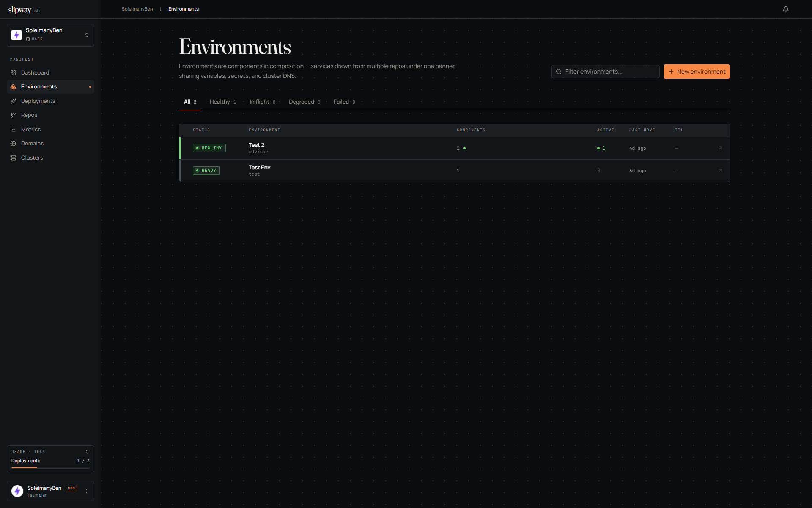The width and height of the screenshot is (812, 508).
Task: Click the SoleimanyBen workspace lightning avatar
Action: click(x=16, y=35)
